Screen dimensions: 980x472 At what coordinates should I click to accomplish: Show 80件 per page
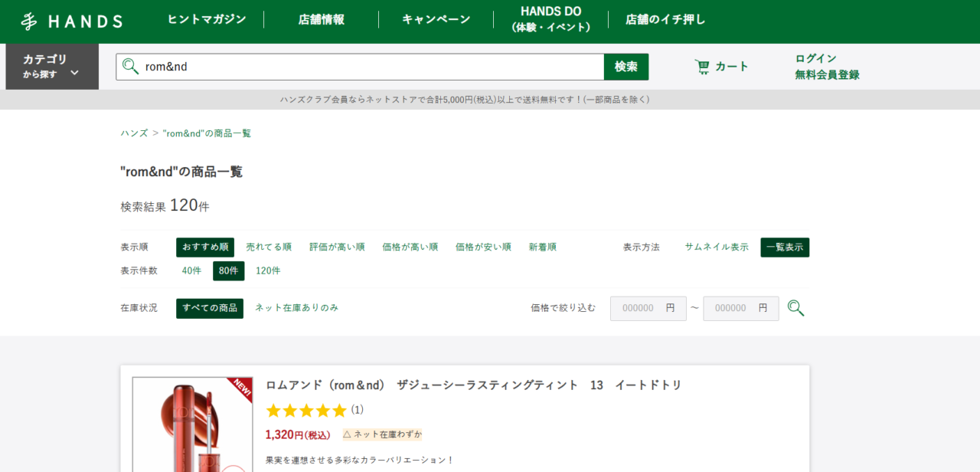(x=229, y=270)
